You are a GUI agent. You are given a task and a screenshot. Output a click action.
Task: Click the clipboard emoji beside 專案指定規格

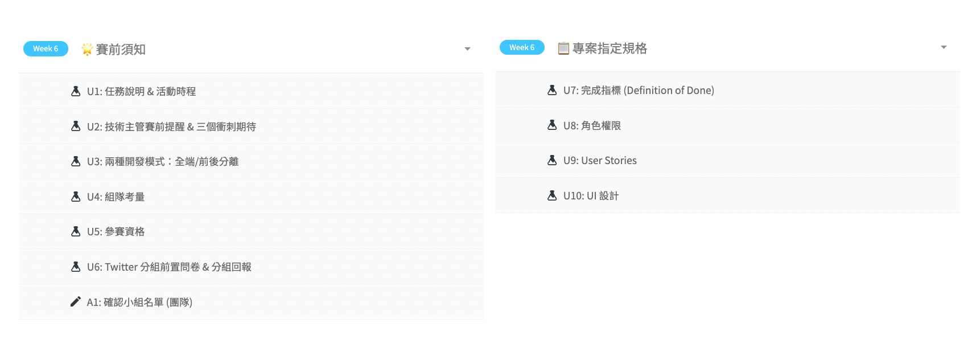click(563, 48)
